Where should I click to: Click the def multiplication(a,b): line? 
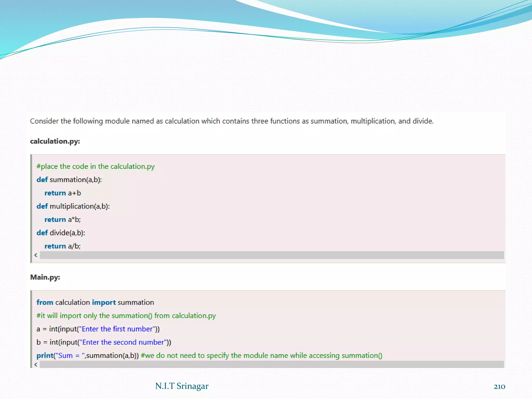(x=73, y=206)
